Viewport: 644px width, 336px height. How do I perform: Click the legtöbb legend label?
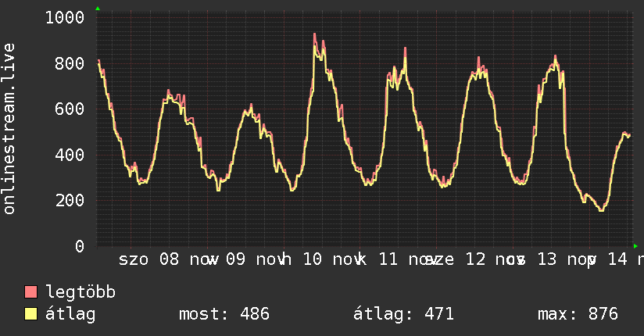tap(80, 292)
